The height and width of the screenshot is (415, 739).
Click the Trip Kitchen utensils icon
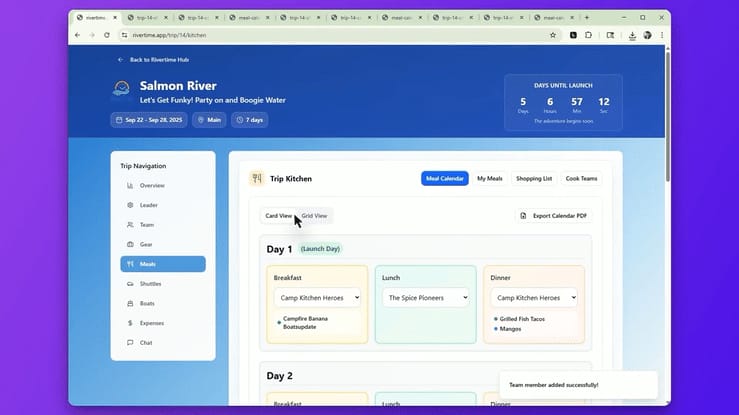pyautogui.click(x=257, y=179)
